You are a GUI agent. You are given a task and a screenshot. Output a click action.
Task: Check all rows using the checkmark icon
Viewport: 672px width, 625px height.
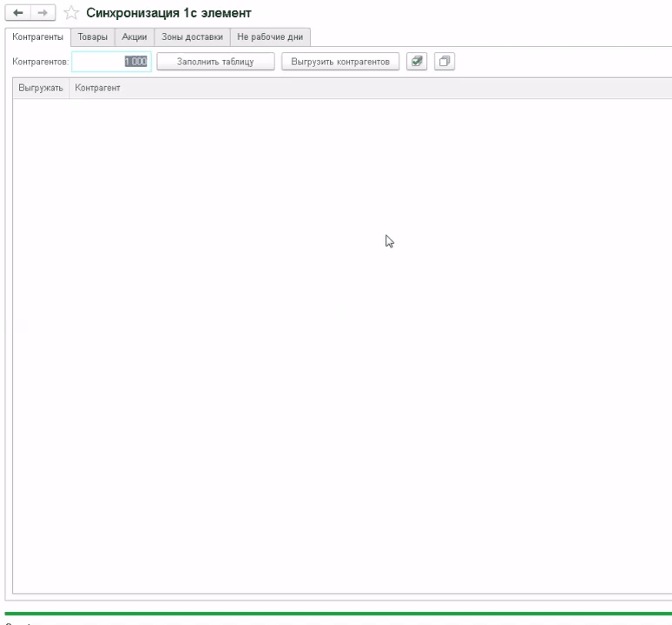pyautogui.click(x=417, y=62)
